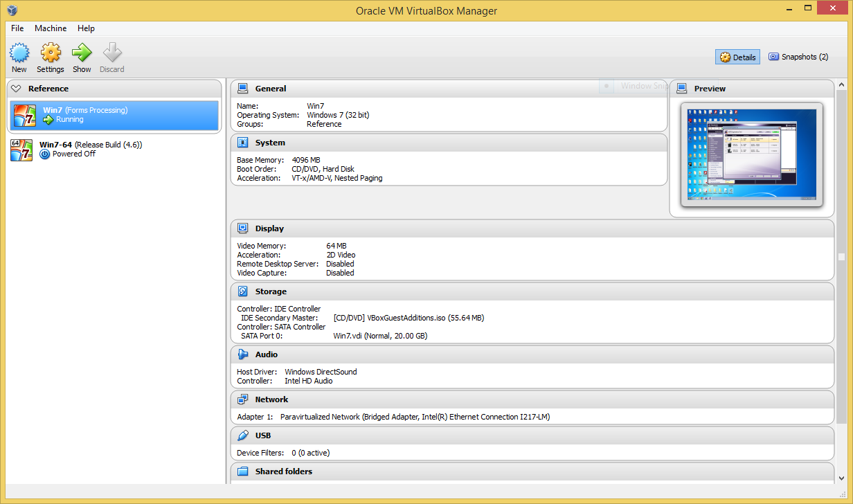
Task: Open the Shared folders header link
Action: 284,471
